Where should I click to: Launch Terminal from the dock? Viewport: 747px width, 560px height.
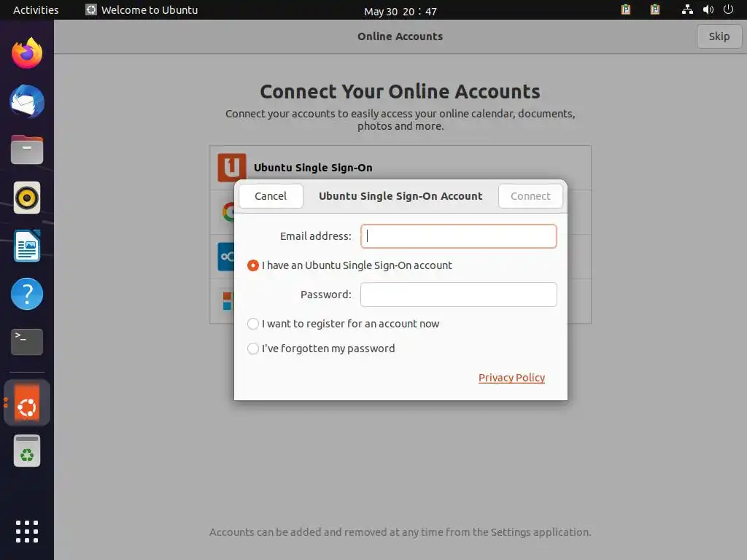(27, 341)
